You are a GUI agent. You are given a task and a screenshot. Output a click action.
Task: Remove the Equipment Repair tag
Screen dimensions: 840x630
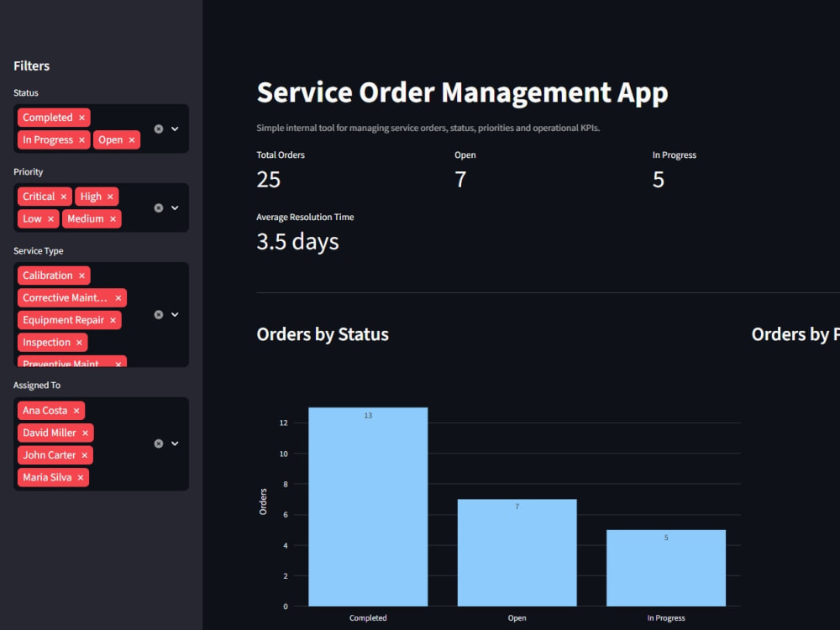[x=113, y=320]
